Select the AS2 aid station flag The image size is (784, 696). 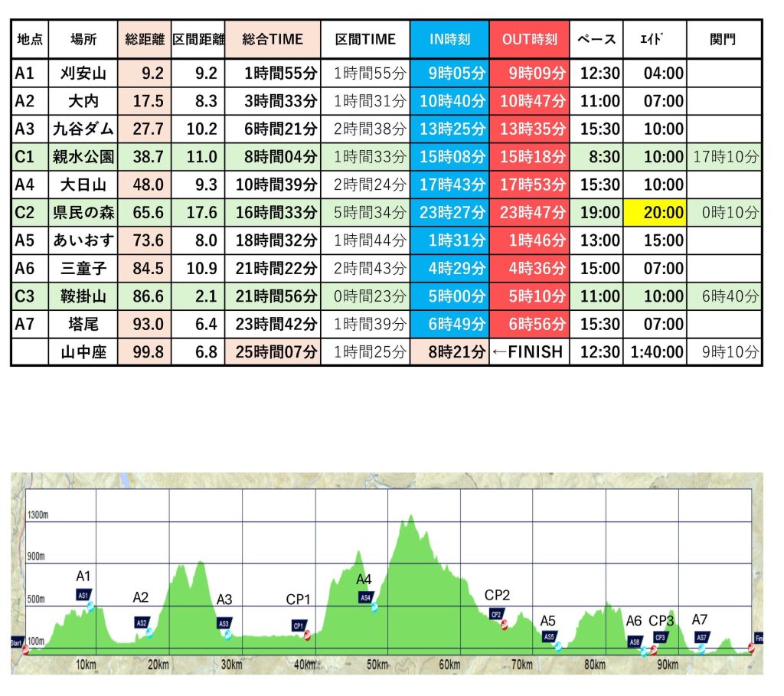tap(141, 622)
